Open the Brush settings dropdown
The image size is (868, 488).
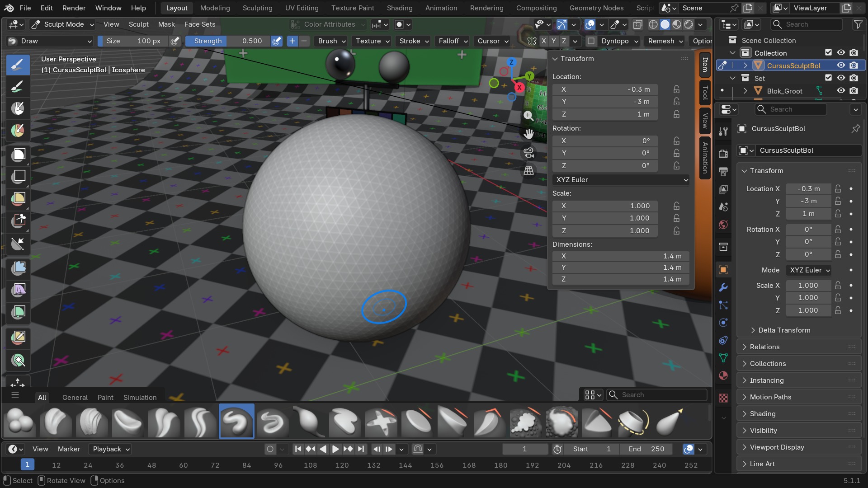[x=332, y=41]
